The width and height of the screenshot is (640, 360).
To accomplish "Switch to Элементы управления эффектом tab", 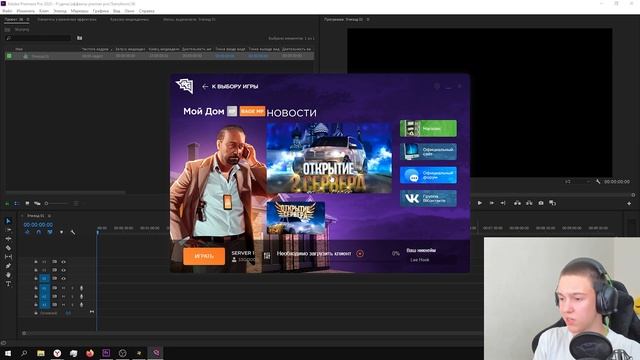I will (67, 19).
